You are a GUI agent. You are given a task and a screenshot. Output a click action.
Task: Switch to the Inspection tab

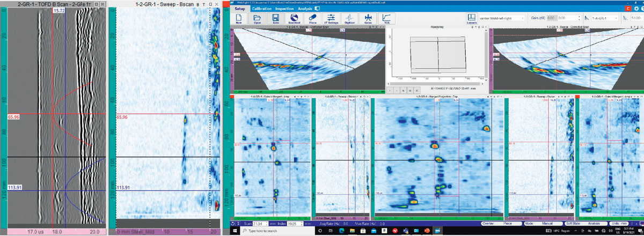pyautogui.click(x=284, y=9)
